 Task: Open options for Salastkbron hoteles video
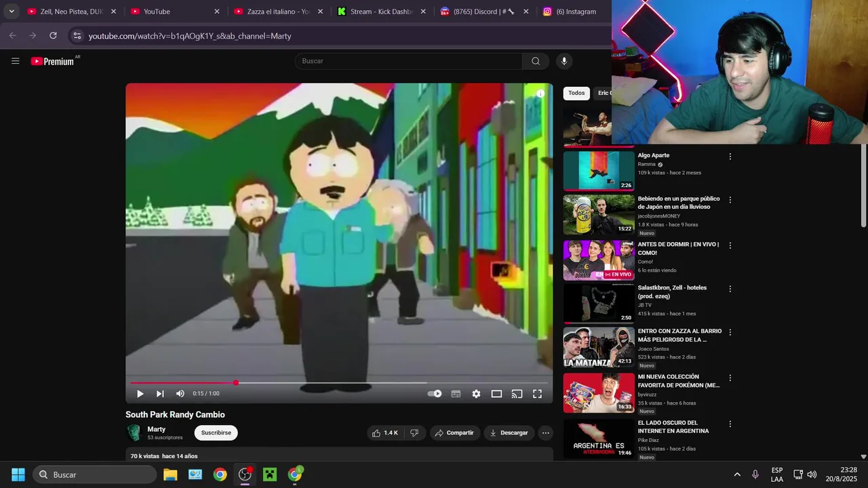pyautogui.click(x=730, y=289)
